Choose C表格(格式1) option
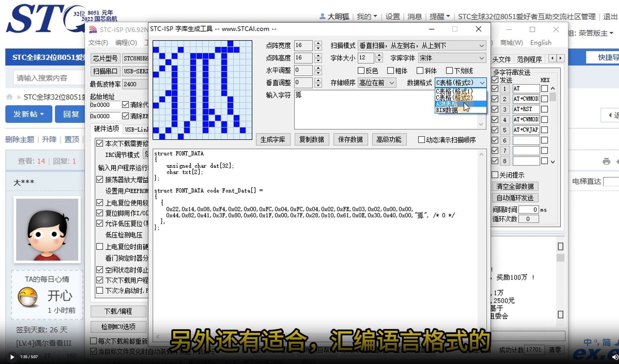 click(461, 92)
